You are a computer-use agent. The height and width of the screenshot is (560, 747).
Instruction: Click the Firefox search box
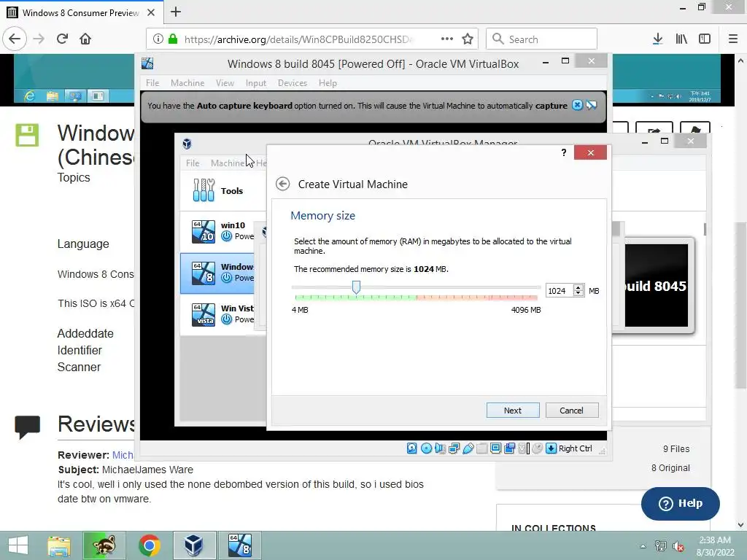(542, 39)
